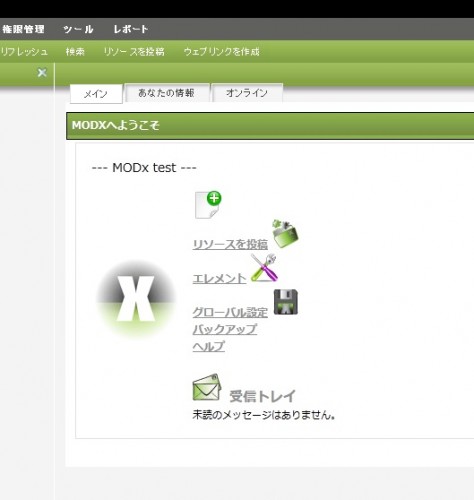Viewport: 474px width, 500px height.
Task: Open the ツール menu
Action: (78, 29)
